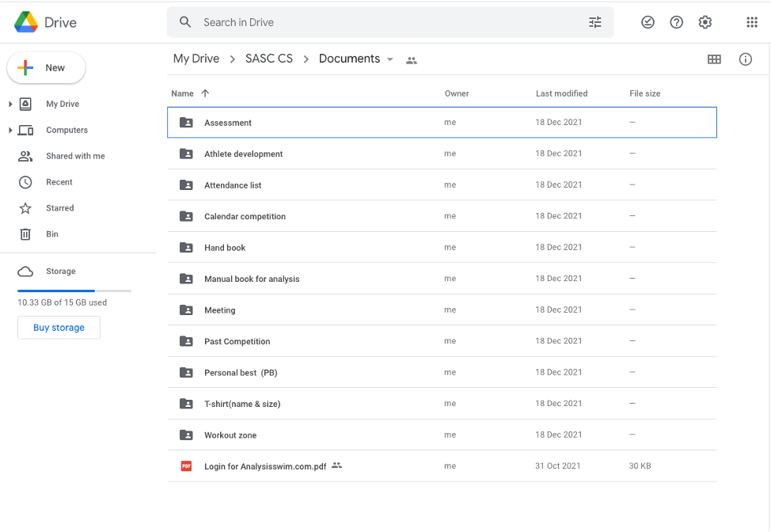Reverse sort direction with Name arrow
The width and height of the screenshot is (771, 532).
(205, 93)
